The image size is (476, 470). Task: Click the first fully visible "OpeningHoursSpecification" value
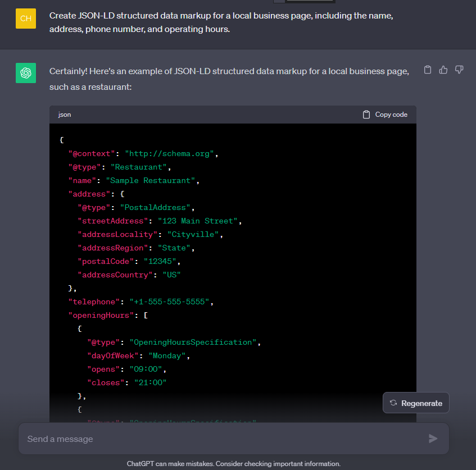[193, 343]
